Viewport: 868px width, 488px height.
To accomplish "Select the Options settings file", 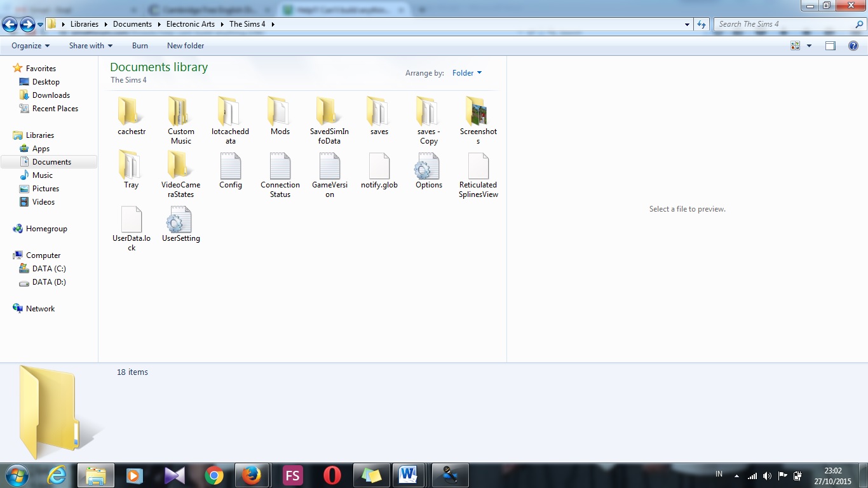I will (x=429, y=170).
